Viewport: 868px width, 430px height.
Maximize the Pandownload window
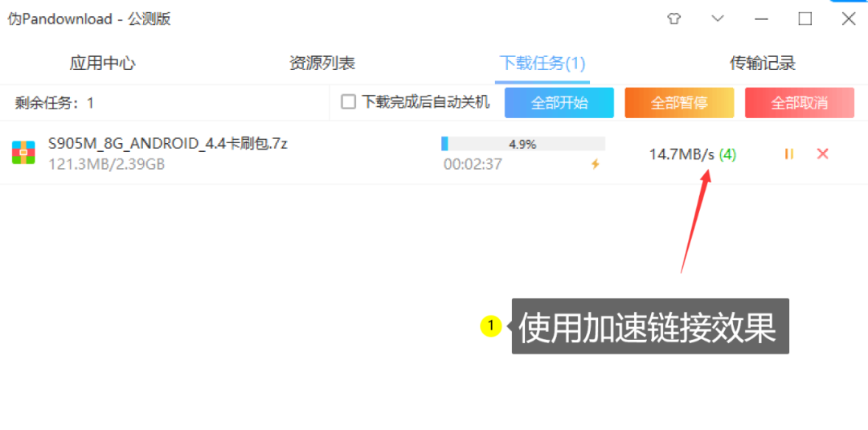(805, 18)
